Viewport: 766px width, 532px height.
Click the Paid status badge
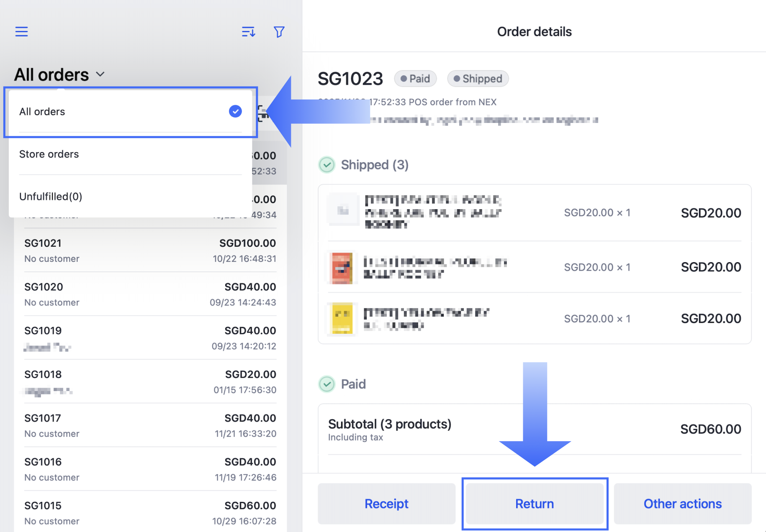415,79
